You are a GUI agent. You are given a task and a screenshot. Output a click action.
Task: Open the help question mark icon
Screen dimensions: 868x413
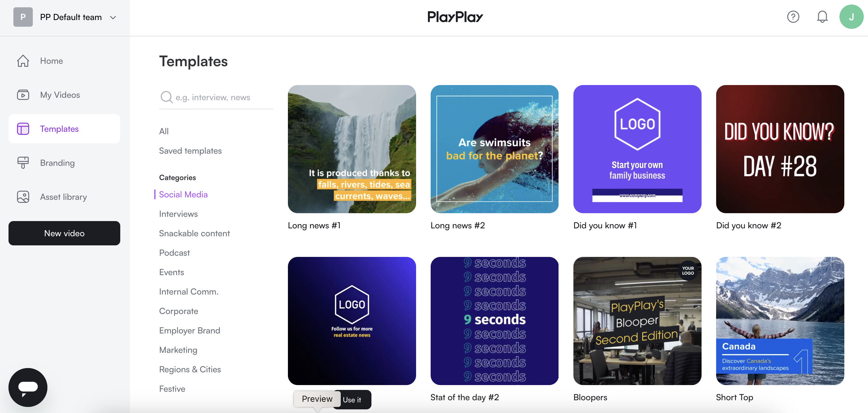793,17
